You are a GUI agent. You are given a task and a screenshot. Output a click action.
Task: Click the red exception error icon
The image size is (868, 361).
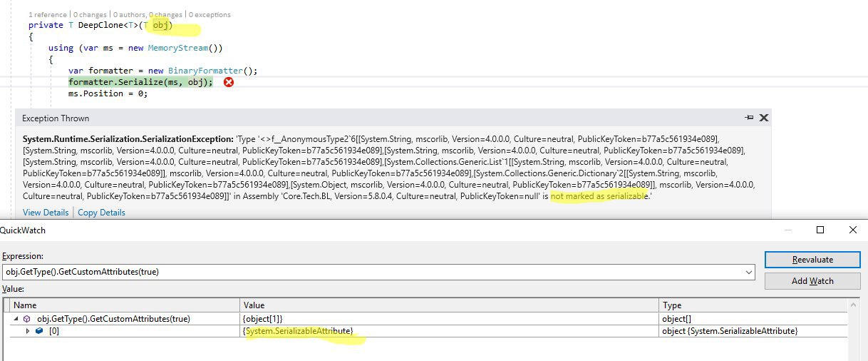(229, 82)
